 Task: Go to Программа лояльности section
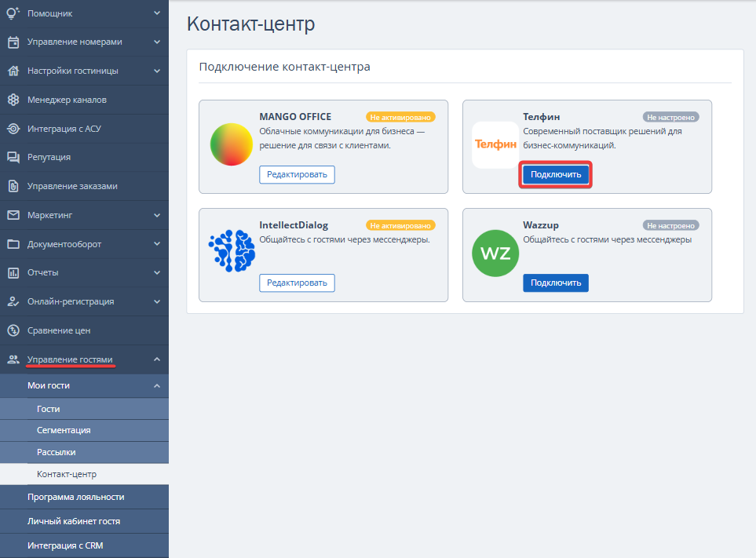click(x=75, y=497)
